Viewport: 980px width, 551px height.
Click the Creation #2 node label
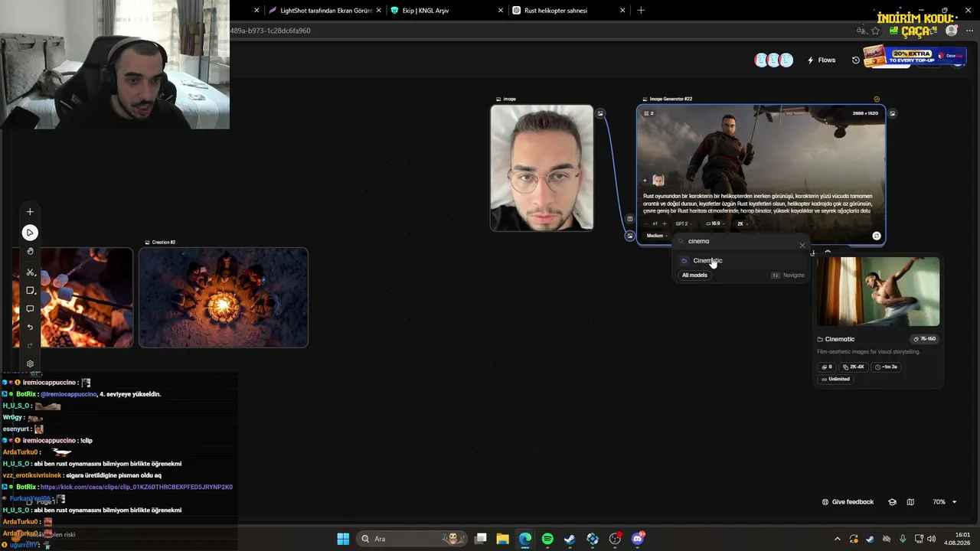164,242
